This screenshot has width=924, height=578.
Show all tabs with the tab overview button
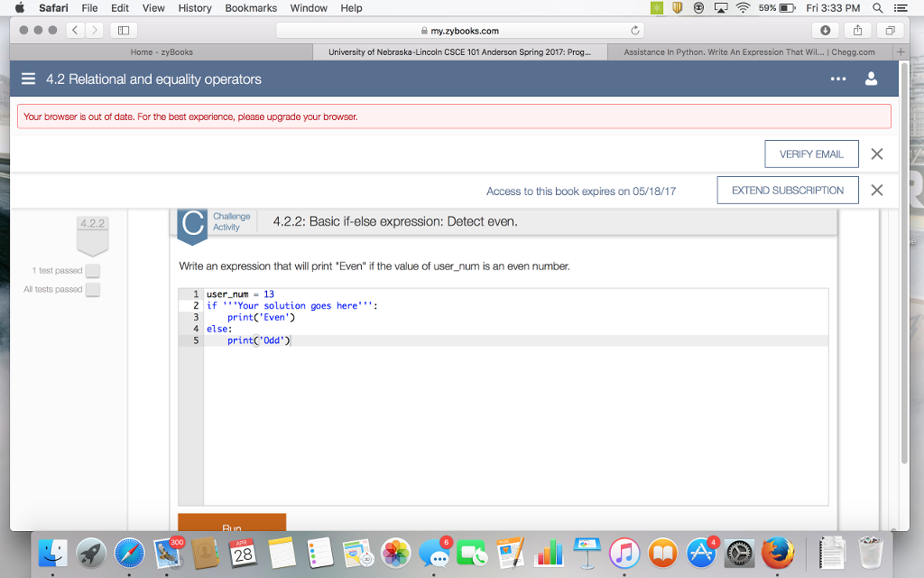coord(890,30)
